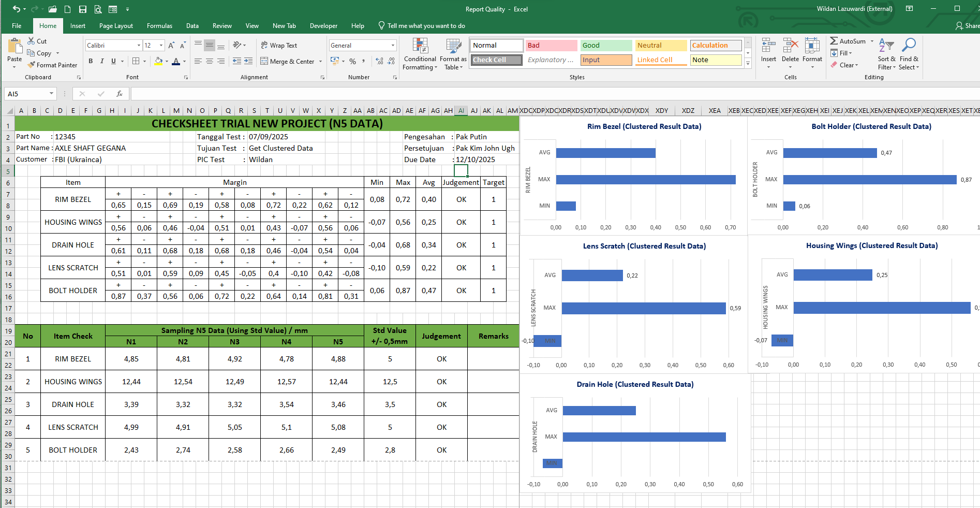Open Find & Select magnifier tool
980x508 pixels.
pos(908,55)
